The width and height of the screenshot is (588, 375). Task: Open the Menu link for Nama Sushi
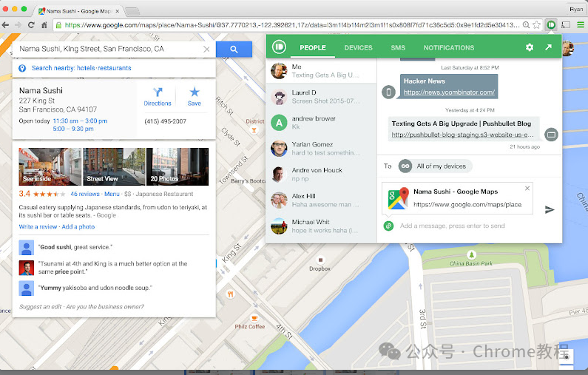[x=112, y=194]
